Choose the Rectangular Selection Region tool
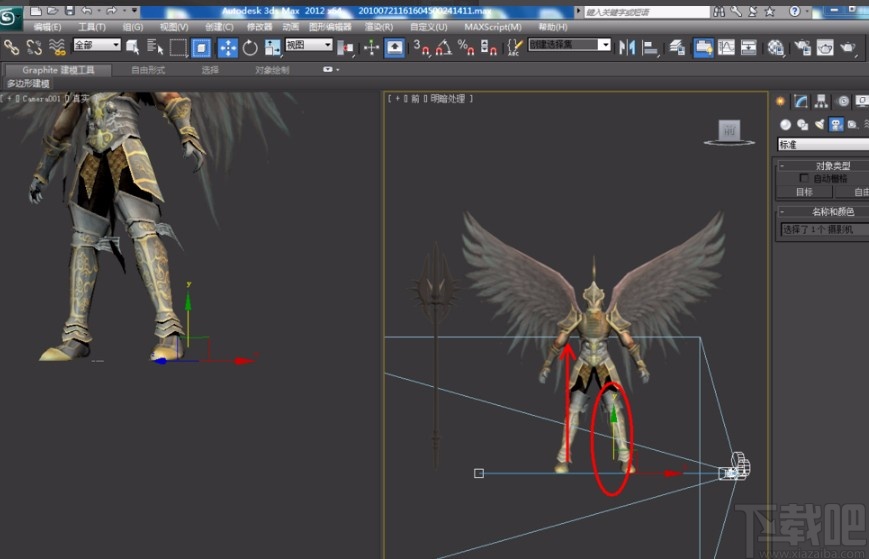Image resolution: width=869 pixels, height=559 pixels. [x=178, y=48]
